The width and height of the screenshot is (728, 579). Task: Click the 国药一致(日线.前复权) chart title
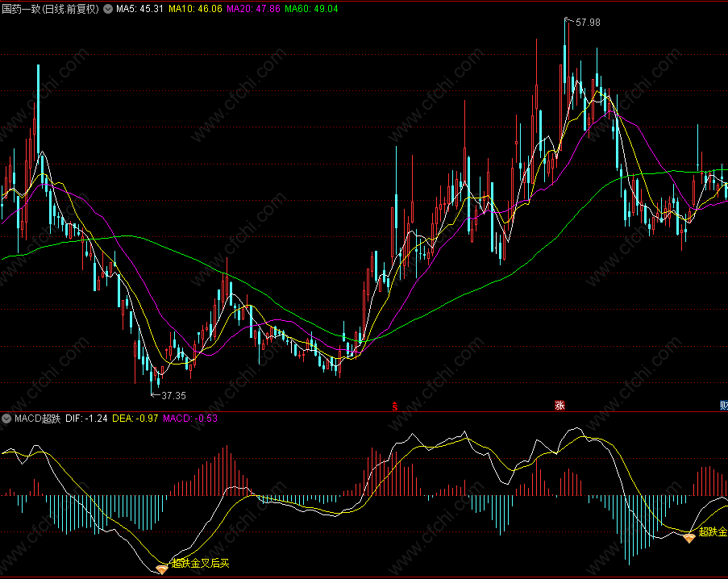[x=51, y=9]
